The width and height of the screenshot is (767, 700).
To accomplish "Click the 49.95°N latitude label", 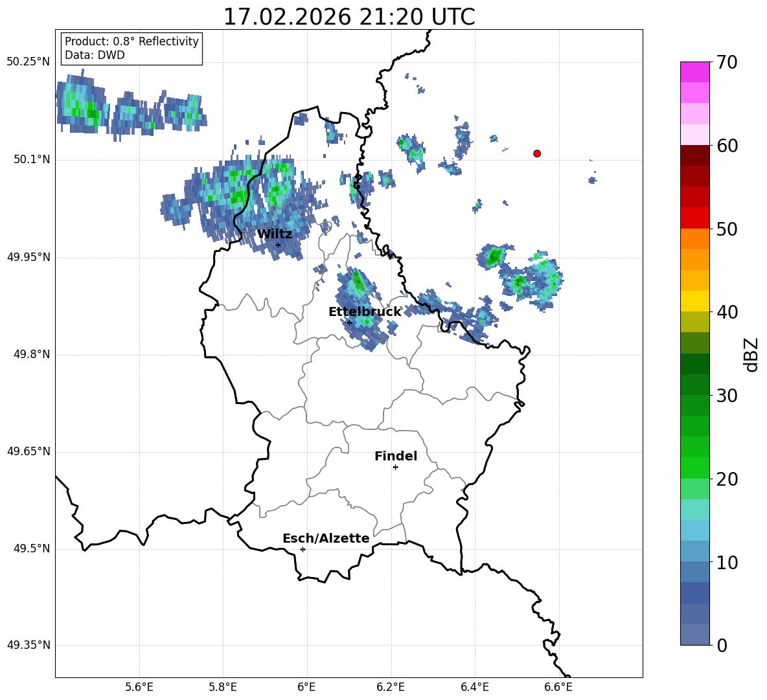I will [x=29, y=257].
